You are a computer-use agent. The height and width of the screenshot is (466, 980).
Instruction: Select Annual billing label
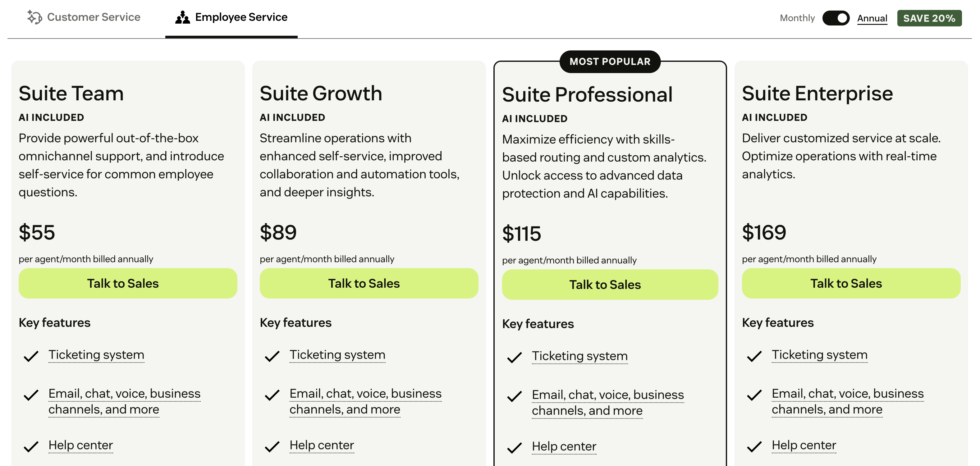click(872, 18)
